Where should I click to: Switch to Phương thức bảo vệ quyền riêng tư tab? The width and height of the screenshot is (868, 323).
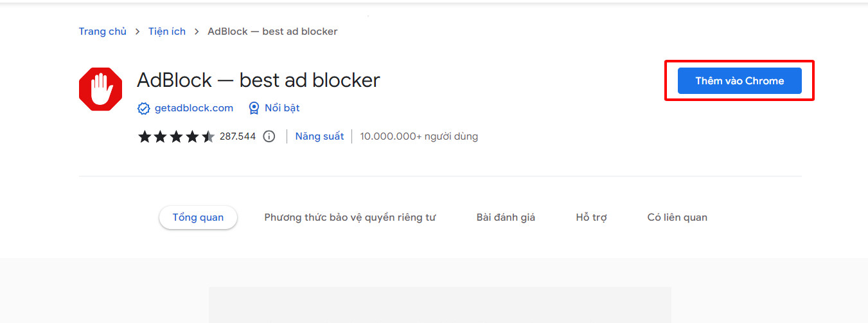(350, 217)
